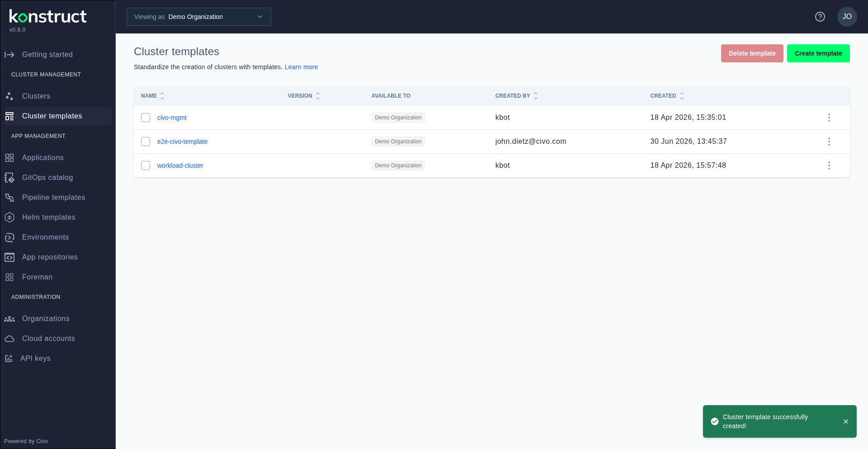Viewport: 868px width, 449px height.
Task: Select the civo-mgmt template checkbox
Action: coord(146,118)
